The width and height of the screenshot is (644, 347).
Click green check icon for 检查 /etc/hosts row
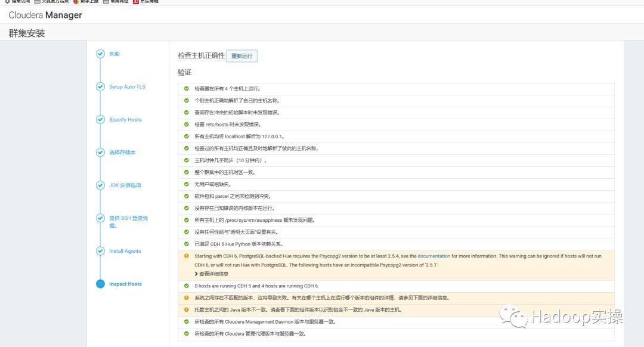[x=187, y=124]
